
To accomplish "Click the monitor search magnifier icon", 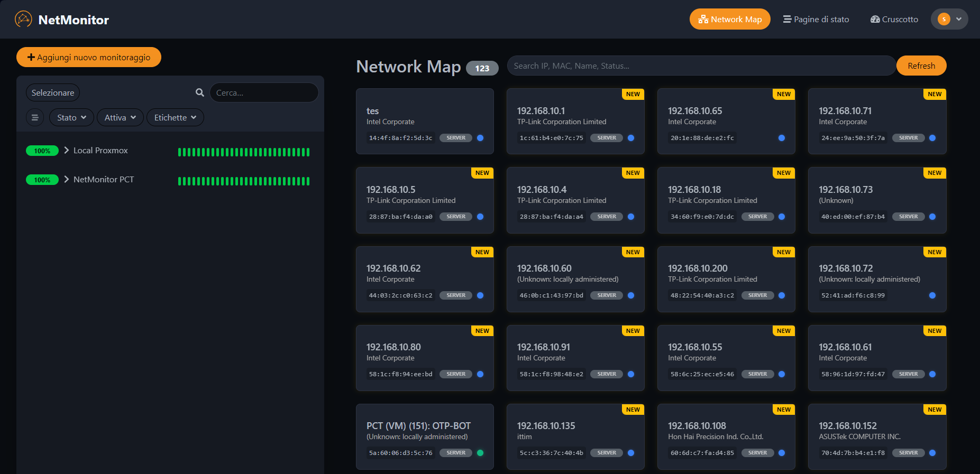I will [200, 92].
